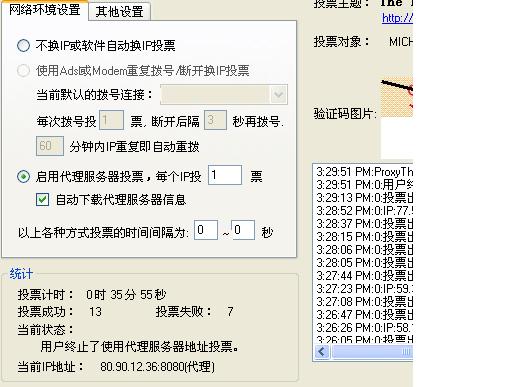512x387 pixels.
Task: Click the 验证码图片 captcha image
Action: (x=397, y=97)
